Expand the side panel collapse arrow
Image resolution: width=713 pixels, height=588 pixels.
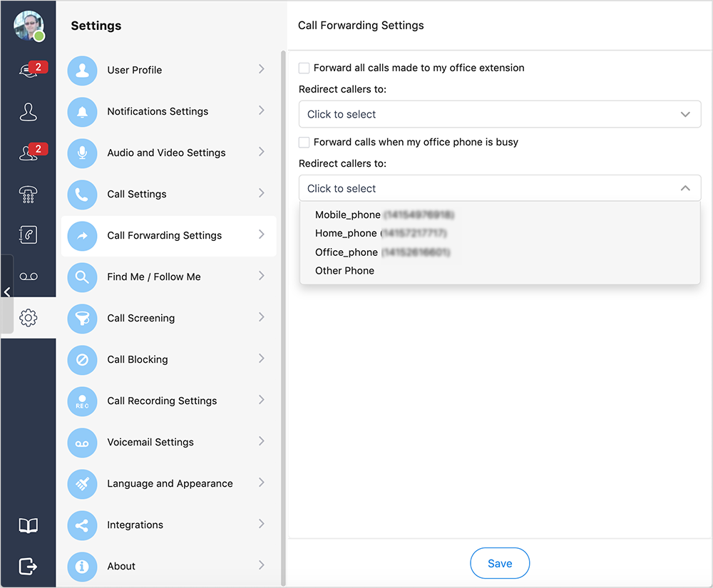(6, 292)
